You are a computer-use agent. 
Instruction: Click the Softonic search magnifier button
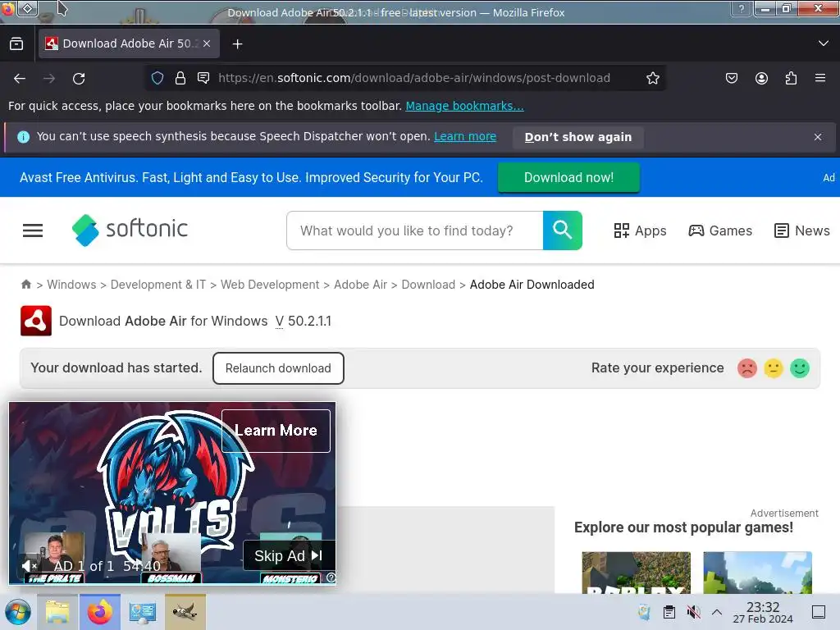tap(563, 231)
